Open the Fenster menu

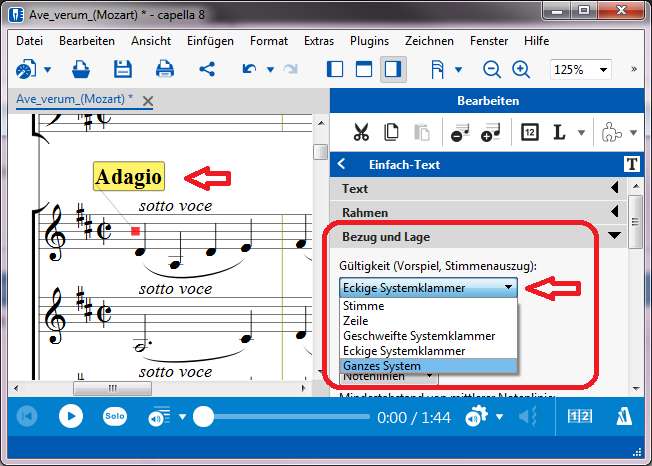coord(489,41)
